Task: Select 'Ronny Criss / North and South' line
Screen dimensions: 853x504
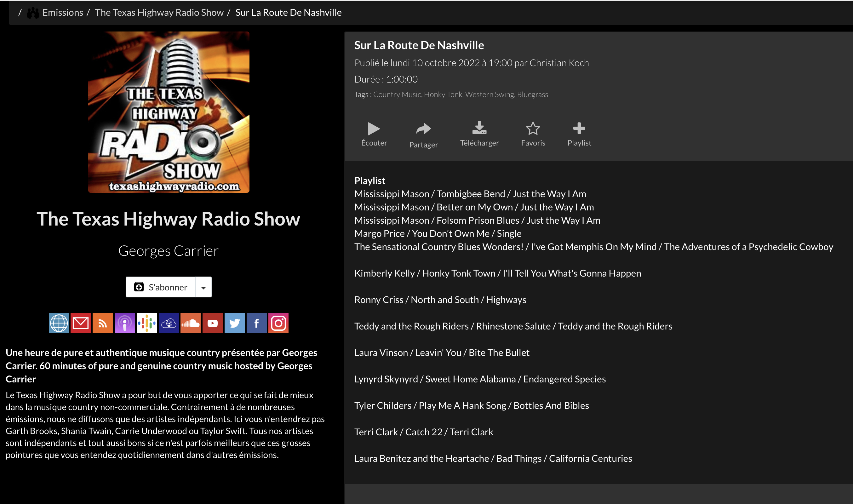Action: click(440, 300)
